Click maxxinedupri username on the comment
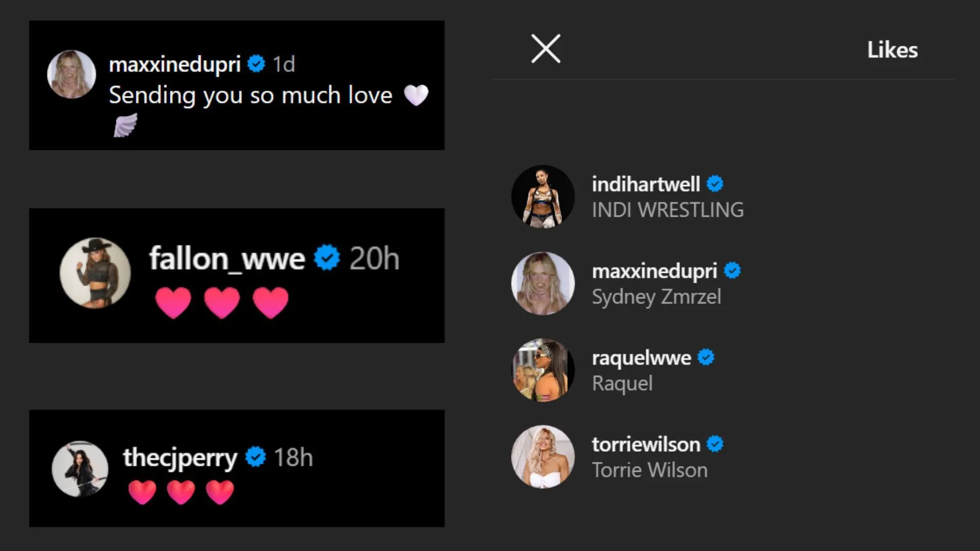This screenshot has width=980, height=551. tap(175, 64)
